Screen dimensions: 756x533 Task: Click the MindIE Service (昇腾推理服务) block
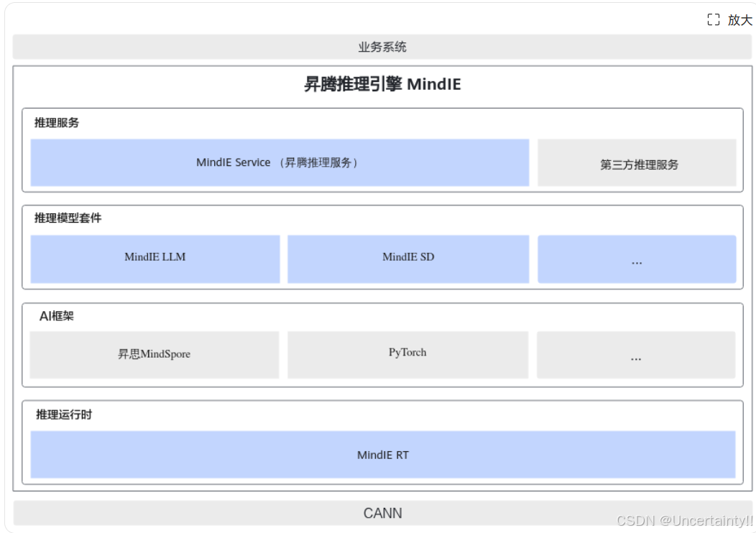pyautogui.click(x=280, y=162)
